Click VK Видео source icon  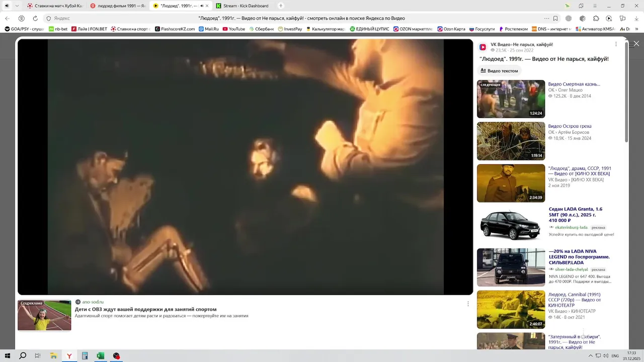pos(482,47)
